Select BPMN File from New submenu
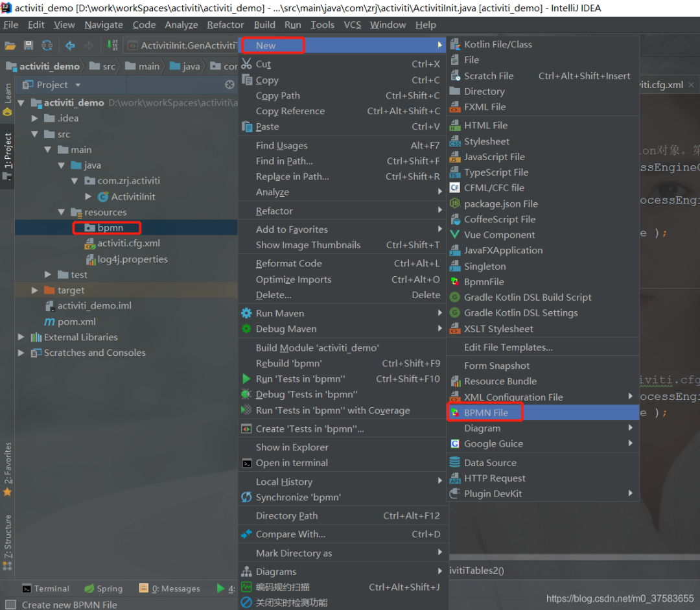Viewport: 700px width, 610px height. (x=543, y=412)
